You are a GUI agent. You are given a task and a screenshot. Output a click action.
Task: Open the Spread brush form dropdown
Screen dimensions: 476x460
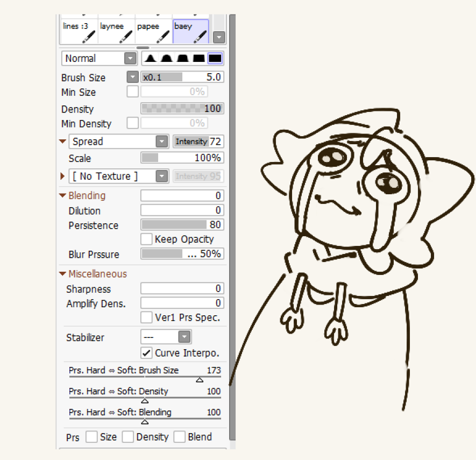click(162, 141)
